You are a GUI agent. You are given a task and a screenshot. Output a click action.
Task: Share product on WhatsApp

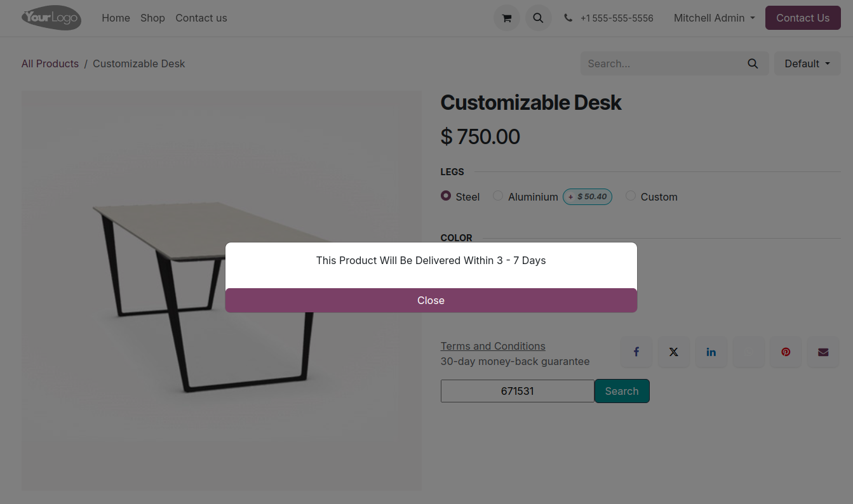749,352
